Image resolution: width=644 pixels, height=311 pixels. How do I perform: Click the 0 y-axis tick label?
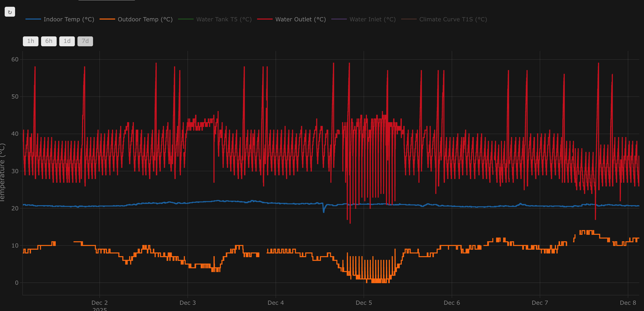(x=17, y=283)
